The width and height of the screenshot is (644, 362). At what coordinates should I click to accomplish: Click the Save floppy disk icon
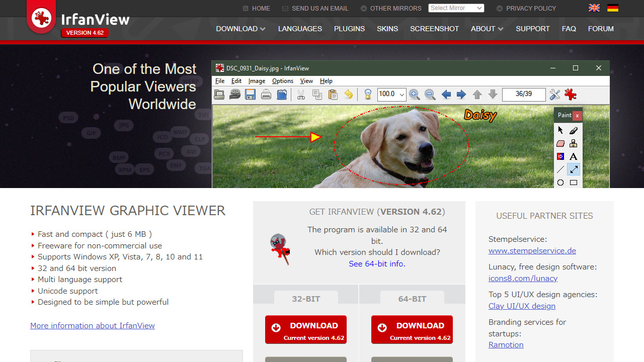[251, 95]
